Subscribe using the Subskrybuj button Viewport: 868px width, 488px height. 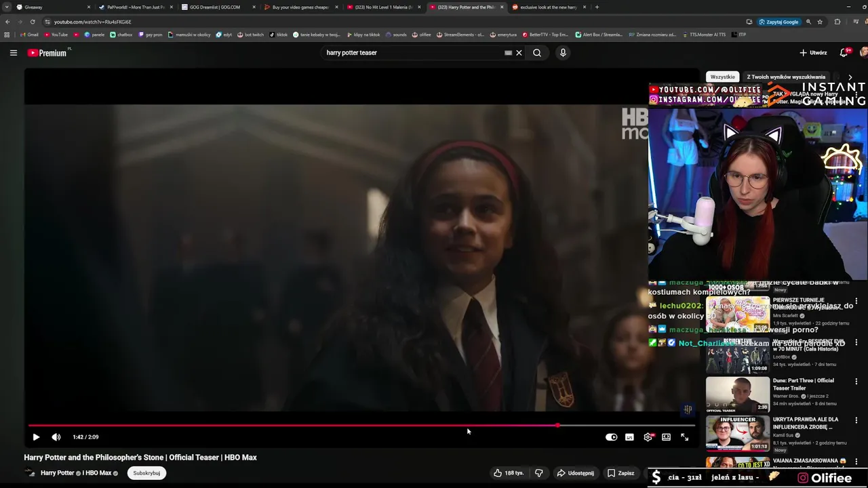click(x=146, y=473)
